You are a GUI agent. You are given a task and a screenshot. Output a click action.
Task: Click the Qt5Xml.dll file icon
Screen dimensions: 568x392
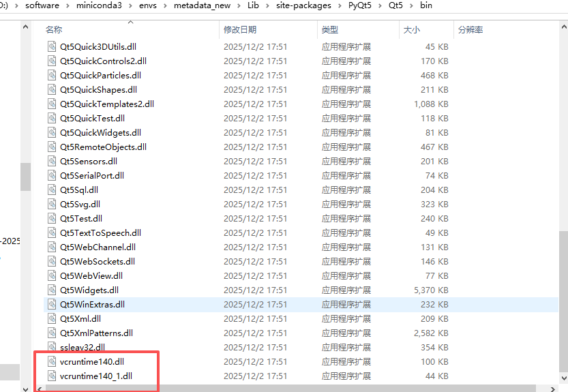(x=52, y=318)
